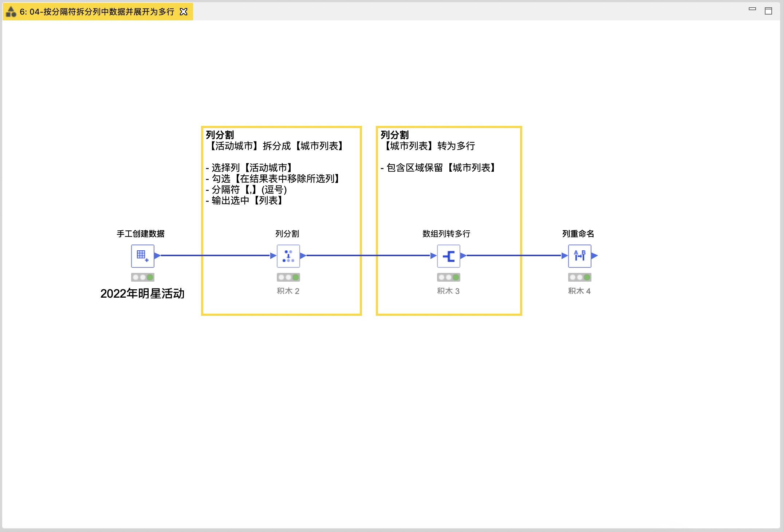The image size is (783, 532).
Task: Click output port of 手工创建数据 node
Action: coord(157,256)
